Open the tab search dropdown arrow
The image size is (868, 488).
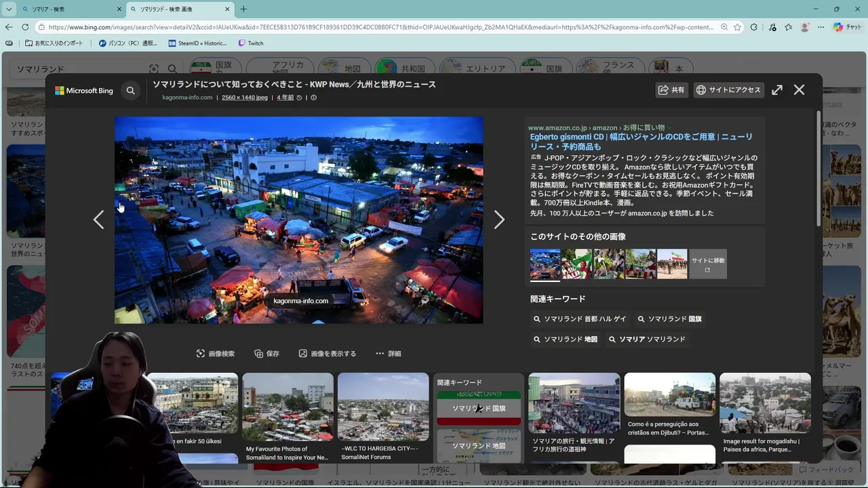tap(9, 9)
